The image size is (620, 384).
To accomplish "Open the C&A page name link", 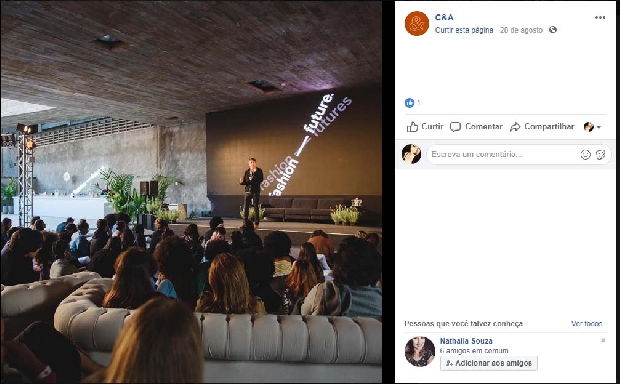I will (x=444, y=17).
